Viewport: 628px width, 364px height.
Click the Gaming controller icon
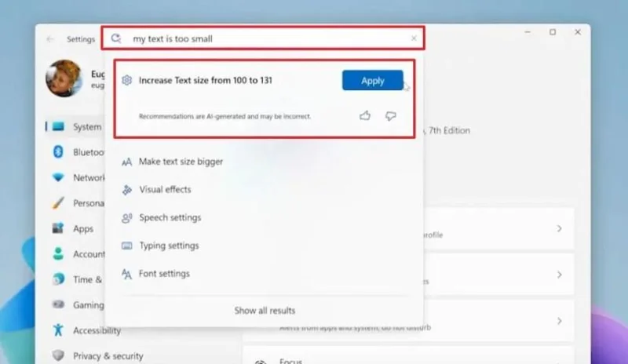tap(58, 304)
